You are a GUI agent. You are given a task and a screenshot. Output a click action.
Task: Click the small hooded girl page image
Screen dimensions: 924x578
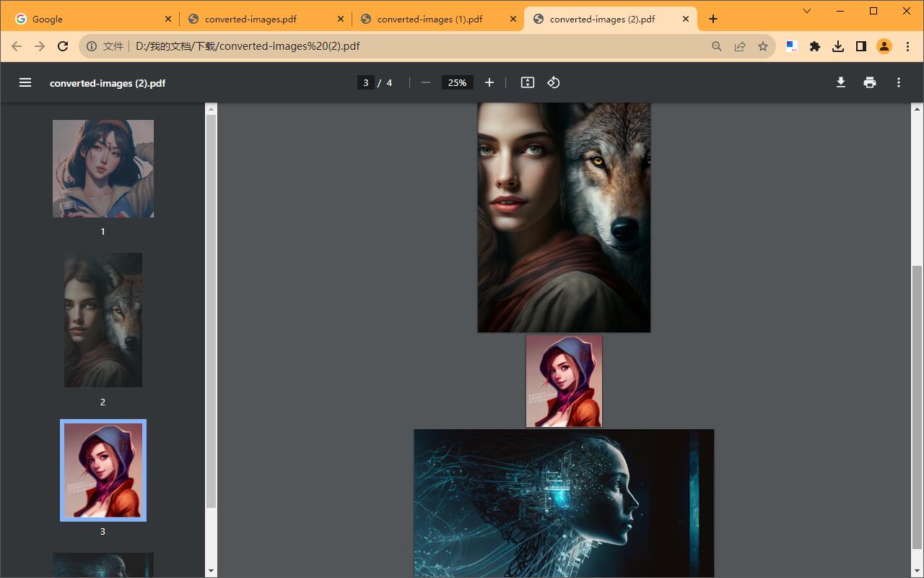tap(564, 381)
